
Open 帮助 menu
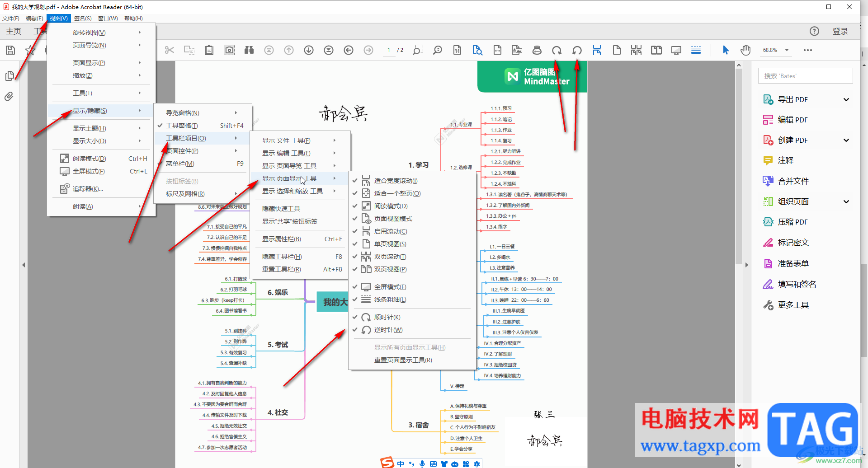pyautogui.click(x=133, y=19)
